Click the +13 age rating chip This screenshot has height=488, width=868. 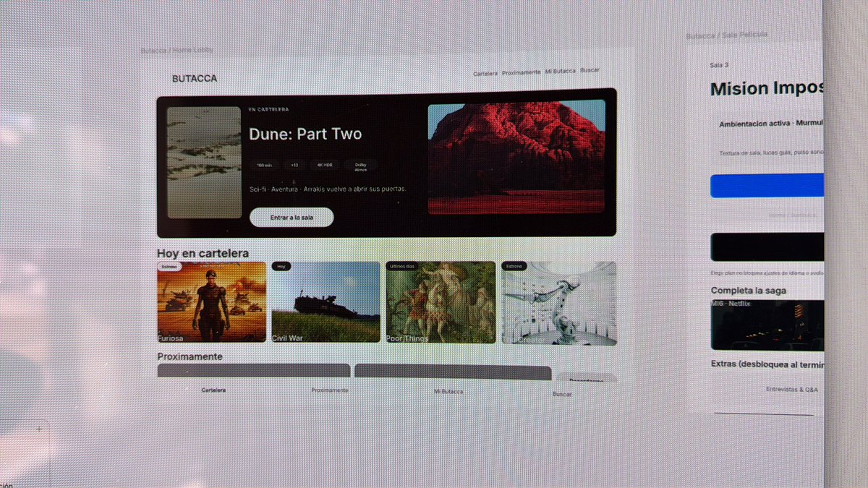pyautogui.click(x=294, y=166)
